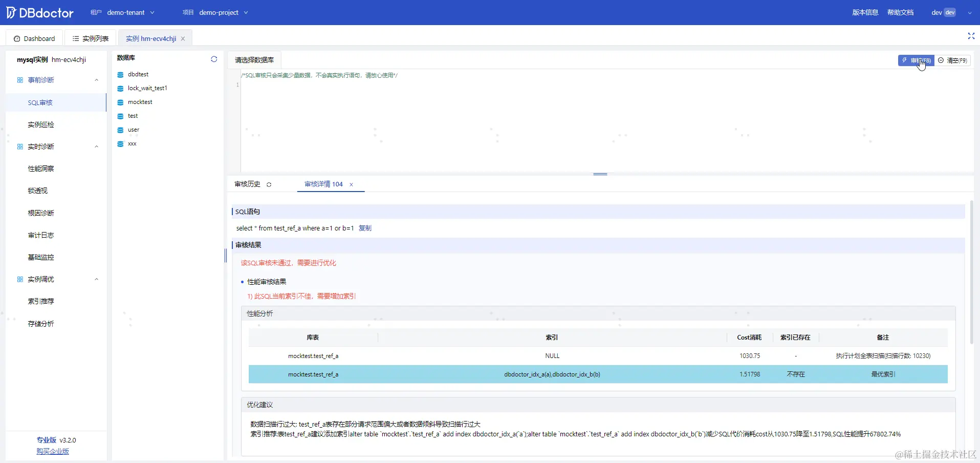Click the editor/results splitter handle
The width and height of the screenshot is (980, 463).
[600, 174]
